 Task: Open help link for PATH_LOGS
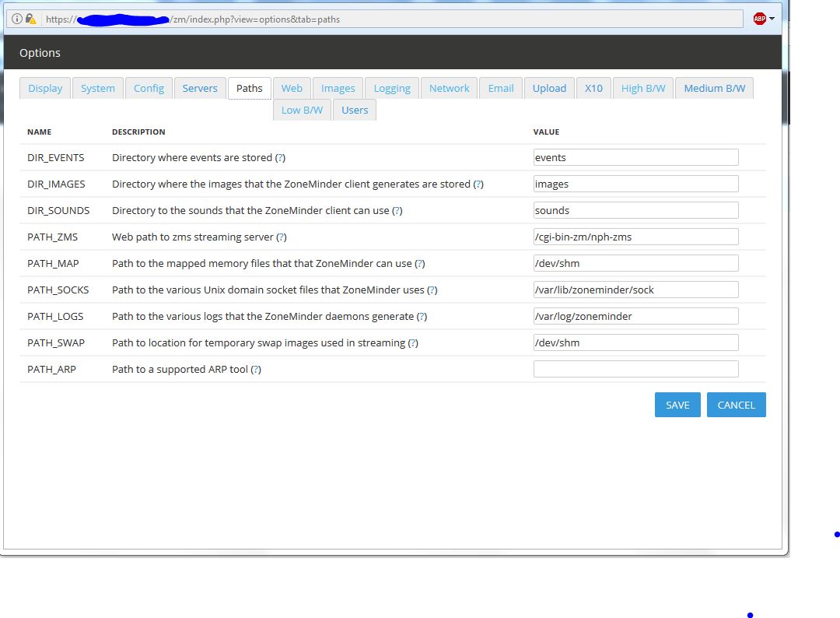422,316
